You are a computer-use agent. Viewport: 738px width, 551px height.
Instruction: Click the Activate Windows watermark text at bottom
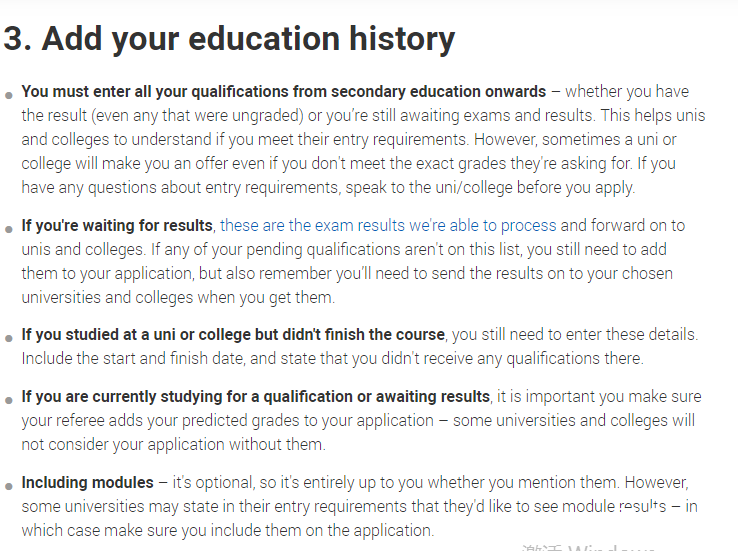click(588, 547)
